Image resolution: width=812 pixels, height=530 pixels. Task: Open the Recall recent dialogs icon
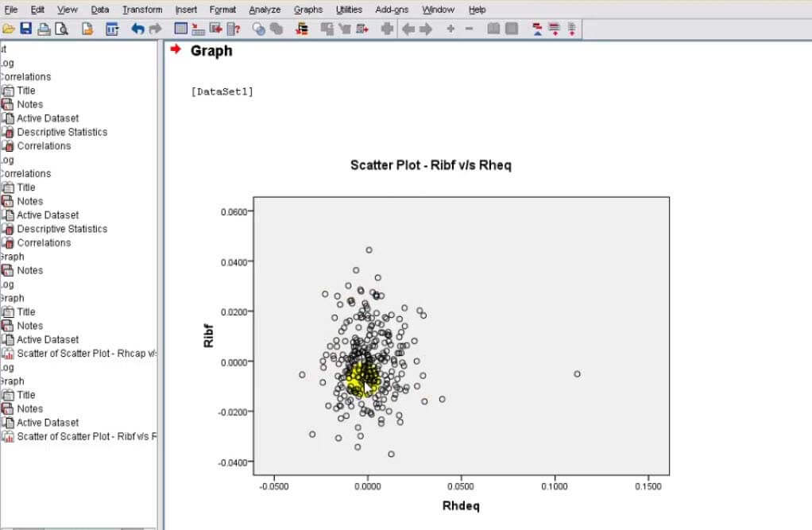tap(112, 29)
